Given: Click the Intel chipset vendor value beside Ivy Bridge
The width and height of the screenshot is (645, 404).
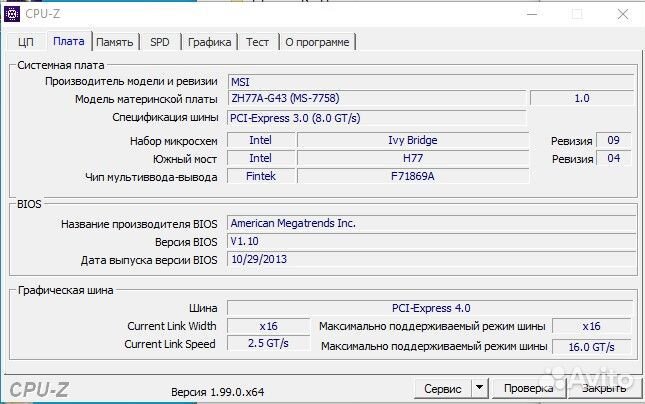Looking at the screenshot, I should [x=261, y=140].
